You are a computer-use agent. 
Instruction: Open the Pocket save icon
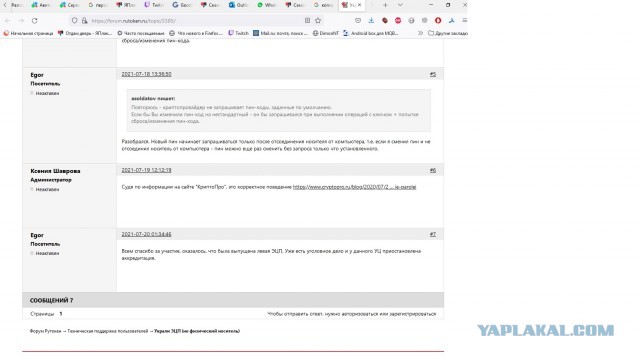point(358,20)
